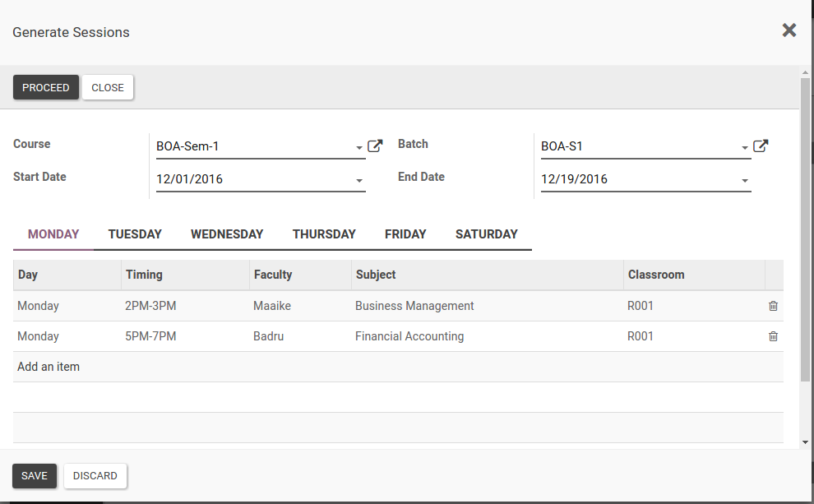
Task: Delete the Business Management session row
Action: coord(773,306)
